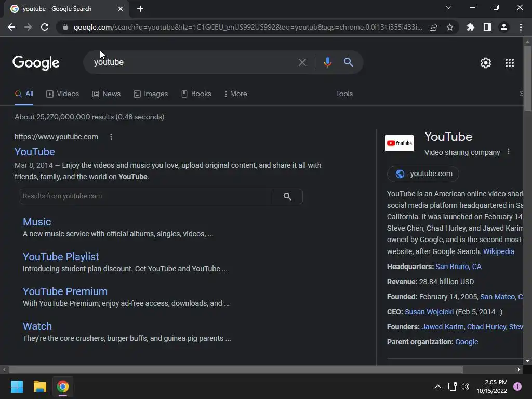Open the Jawed Karim founder link

pyautogui.click(x=443, y=327)
